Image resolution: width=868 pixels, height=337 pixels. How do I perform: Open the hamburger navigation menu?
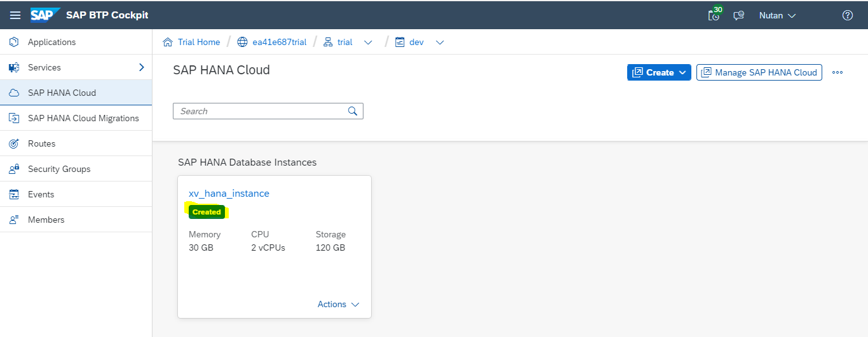(x=15, y=15)
